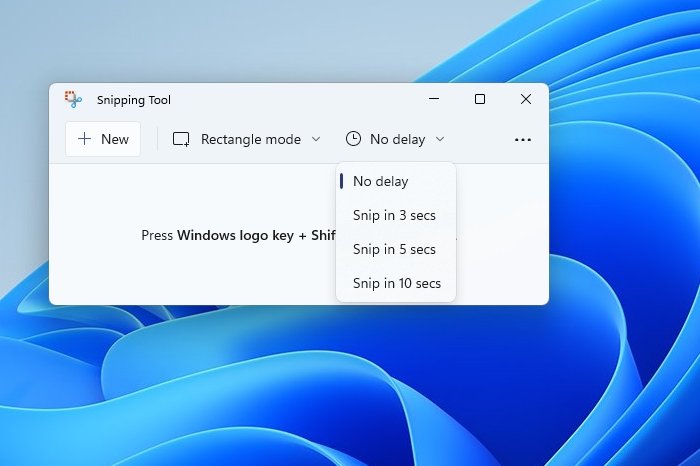Image resolution: width=700 pixels, height=466 pixels.
Task: Expand the Rectangle mode chevron arrow
Action: pos(316,139)
